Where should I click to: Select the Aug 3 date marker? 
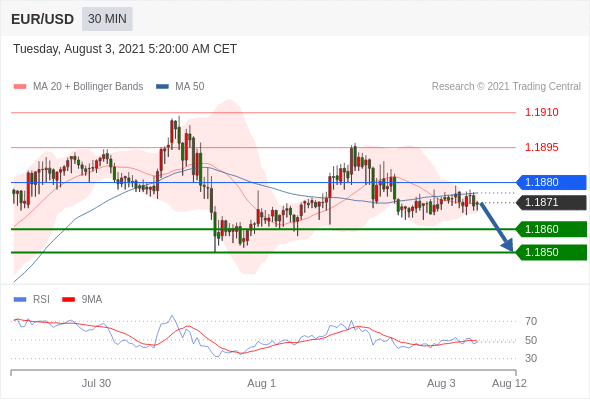(441, 383)
